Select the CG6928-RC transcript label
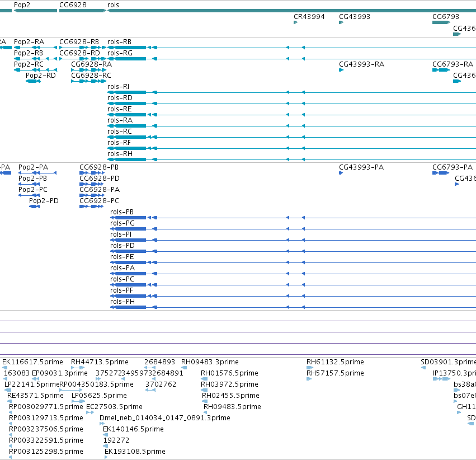This screenshot has width=476, height=460. pos(91,76)
